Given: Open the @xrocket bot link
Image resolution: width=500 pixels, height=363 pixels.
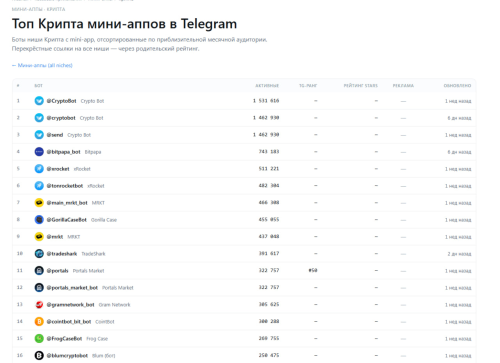Looking at the screenshot, I should tap(58, 169).
